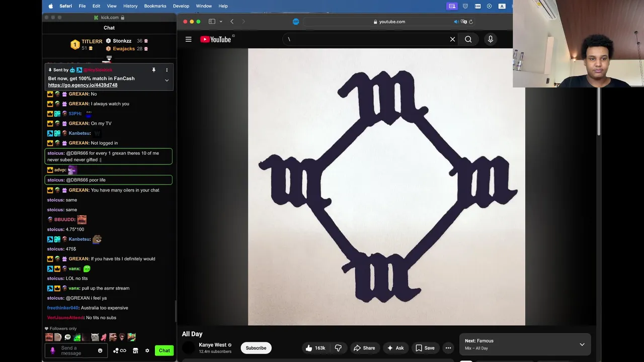The width and height of the screenshot is (644, 362).
Task: Go back in Safari YouTube window
Action: tap(232, 22)
